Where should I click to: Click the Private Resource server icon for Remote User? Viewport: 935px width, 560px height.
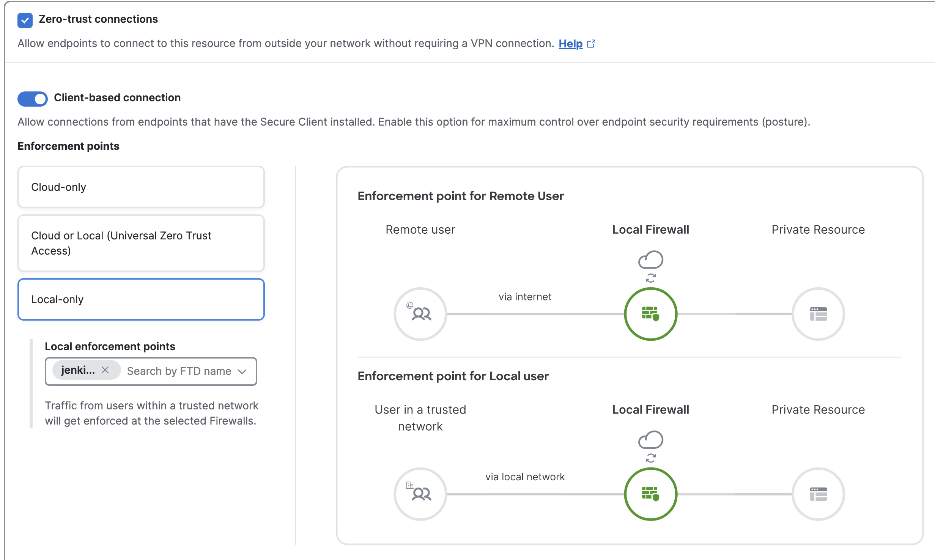pyautogui.click(x=818, y=314)
